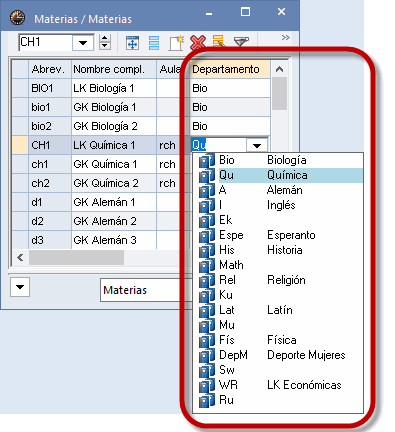
Task: Pick Espe Esperanto from the list
Action: 278,235
